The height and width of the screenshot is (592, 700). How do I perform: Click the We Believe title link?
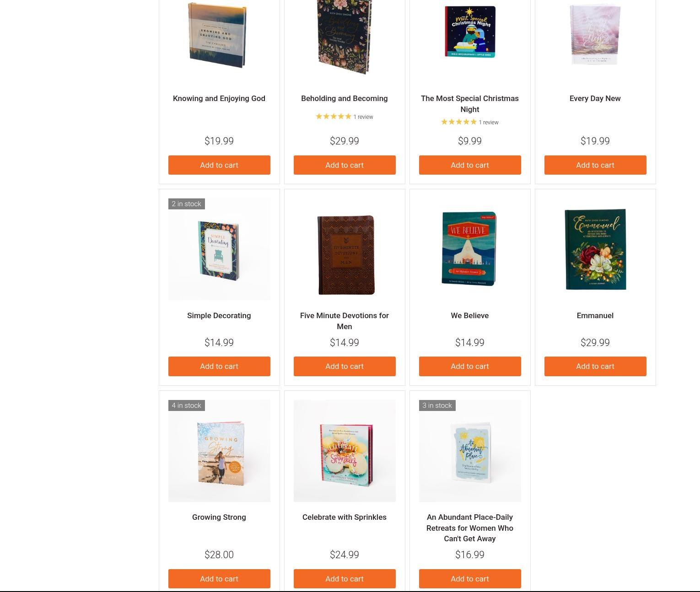pos(470,315)
